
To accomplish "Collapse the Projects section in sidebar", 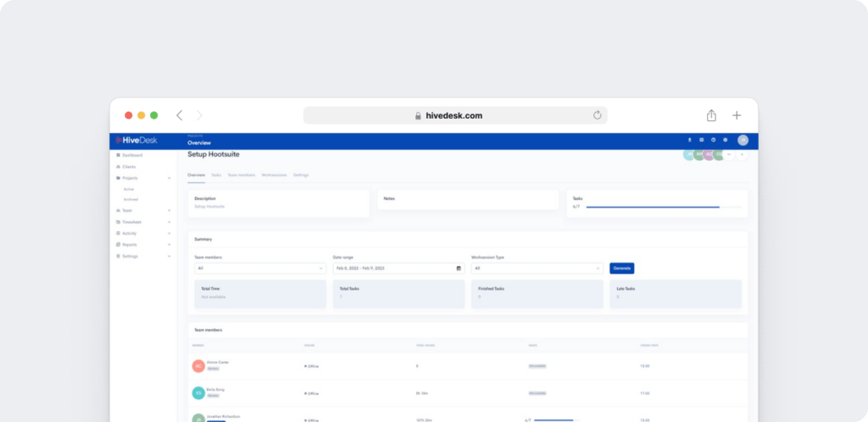I will click(170, 178).
